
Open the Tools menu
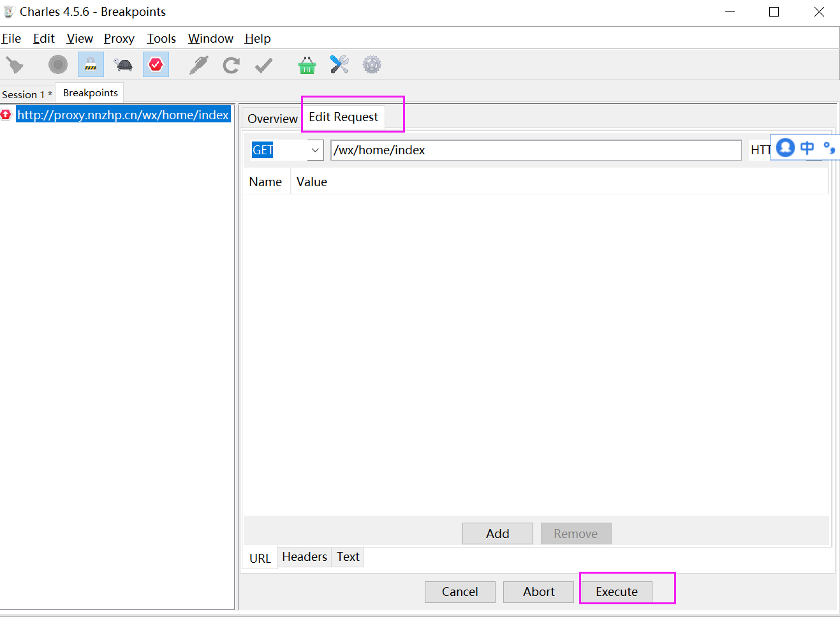point(161,38)
